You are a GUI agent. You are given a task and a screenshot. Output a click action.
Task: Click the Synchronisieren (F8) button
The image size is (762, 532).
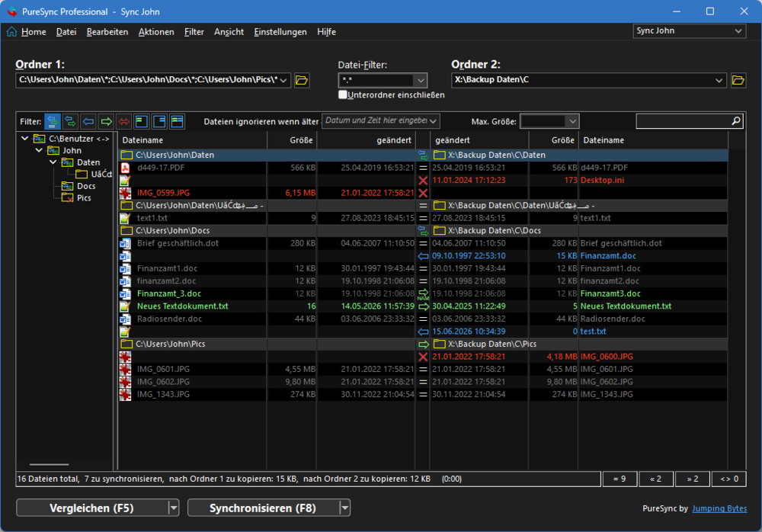point(263,508)
